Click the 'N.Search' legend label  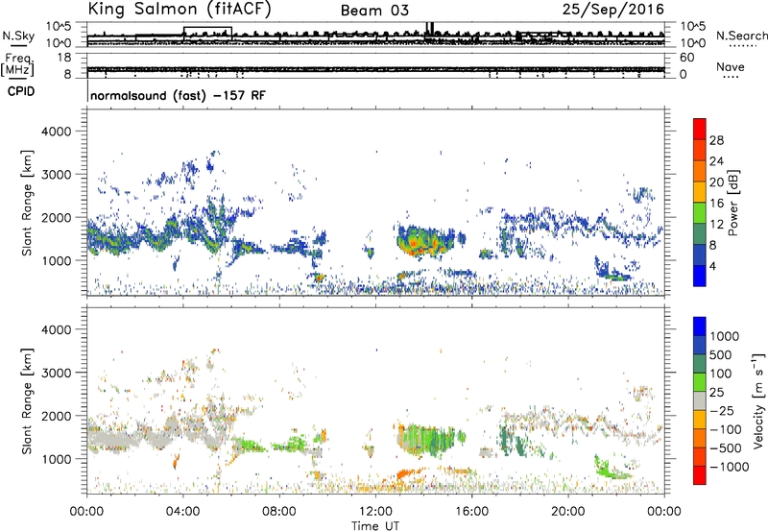coord(741,36)
